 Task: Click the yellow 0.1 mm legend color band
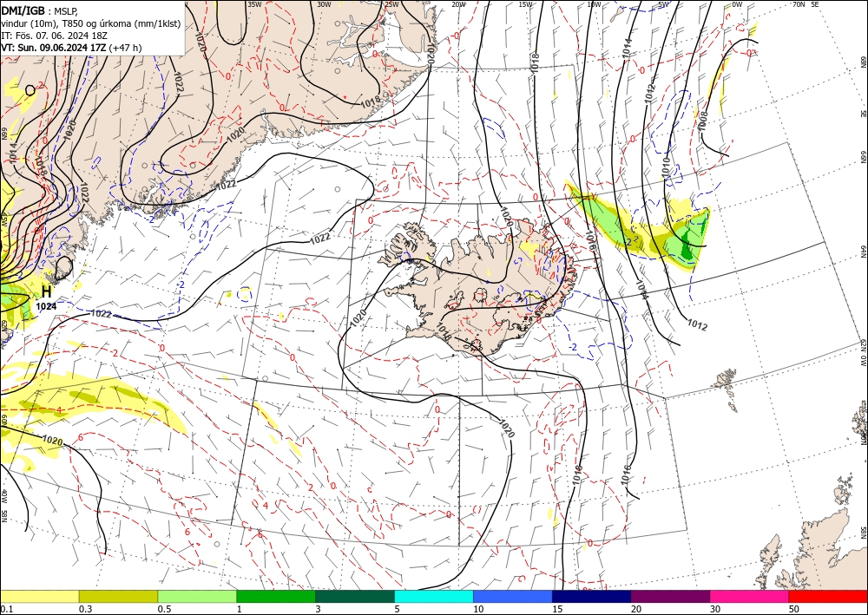pyautogui.click(x=39, y=596)
